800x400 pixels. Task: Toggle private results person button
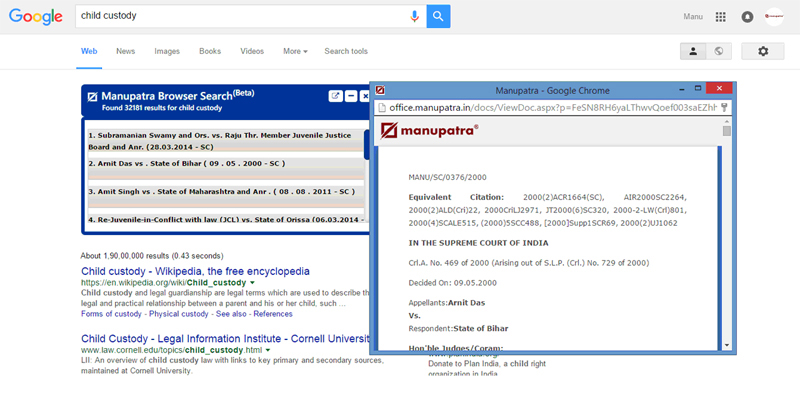693,51
